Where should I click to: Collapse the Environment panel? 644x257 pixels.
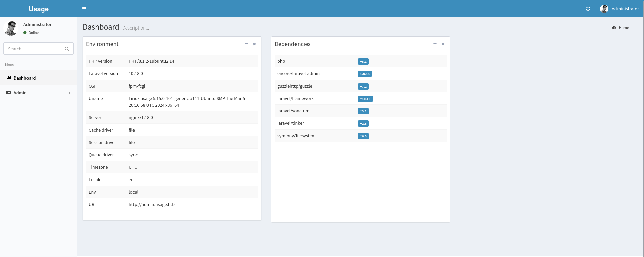pos(246,44)
